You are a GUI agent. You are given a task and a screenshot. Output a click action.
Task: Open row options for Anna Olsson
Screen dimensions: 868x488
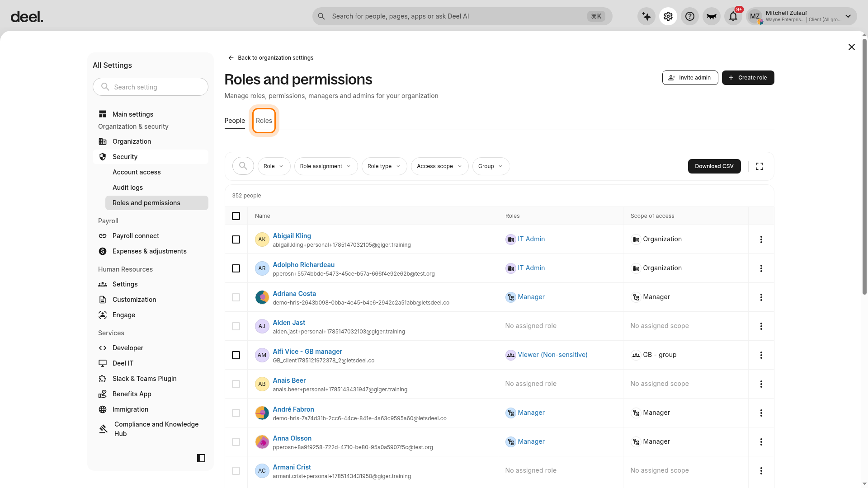point(761,442)
